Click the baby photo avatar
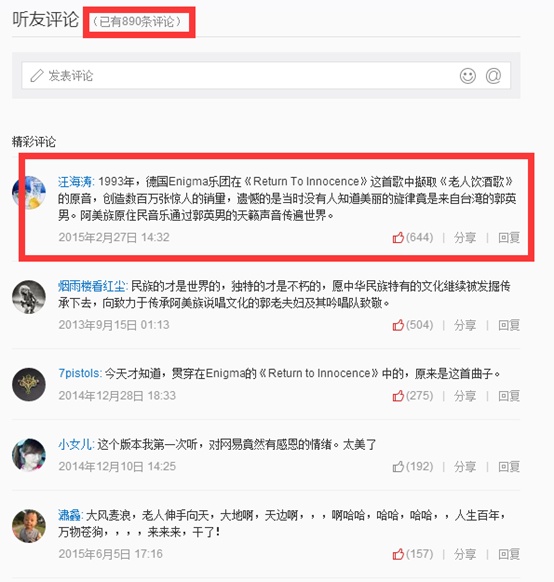 click(x=29, y=526)
